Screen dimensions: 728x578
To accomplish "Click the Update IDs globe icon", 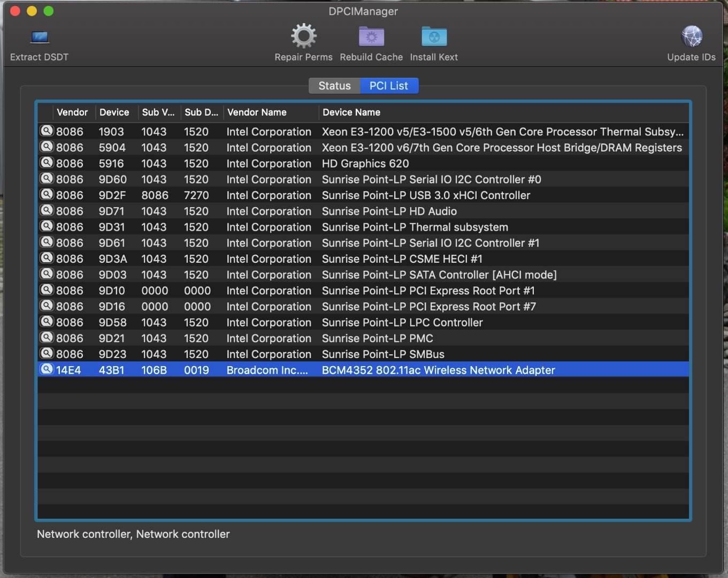I will (691, 36).
